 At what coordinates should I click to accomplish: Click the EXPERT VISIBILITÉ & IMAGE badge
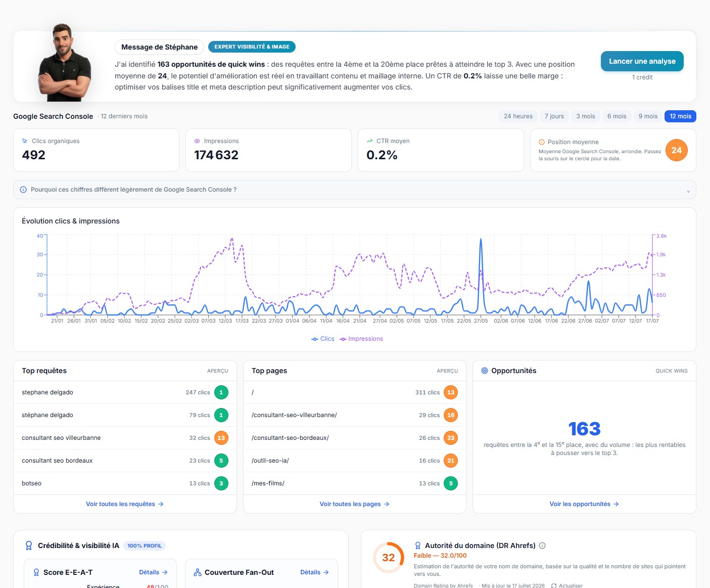(252, 47)
